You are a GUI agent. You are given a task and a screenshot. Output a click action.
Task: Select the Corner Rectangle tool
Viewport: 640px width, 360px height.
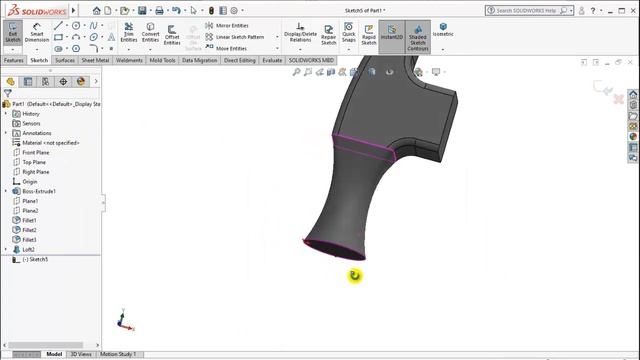(58, 37)
